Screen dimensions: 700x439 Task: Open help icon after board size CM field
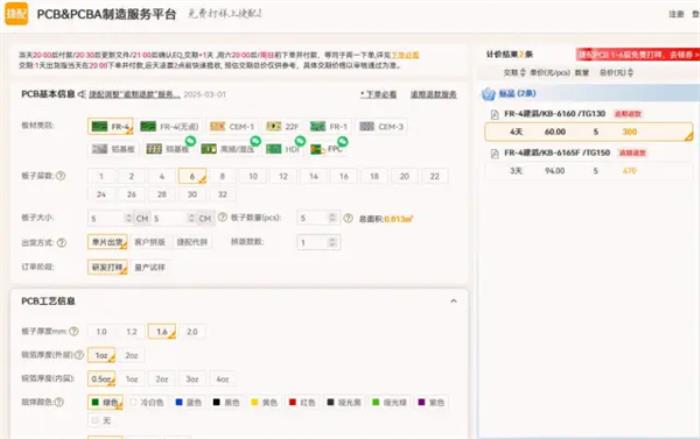point(222,217)
